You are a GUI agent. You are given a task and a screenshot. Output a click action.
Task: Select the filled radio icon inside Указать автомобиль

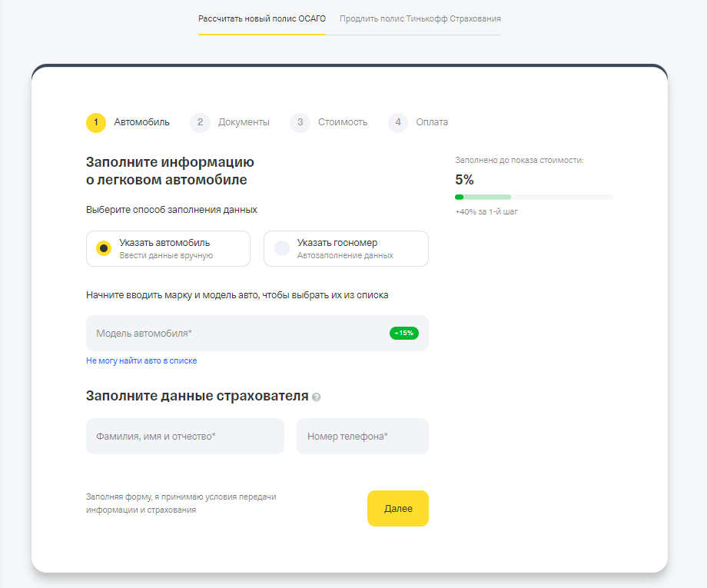pyautogui.click(x=103, y=247)
